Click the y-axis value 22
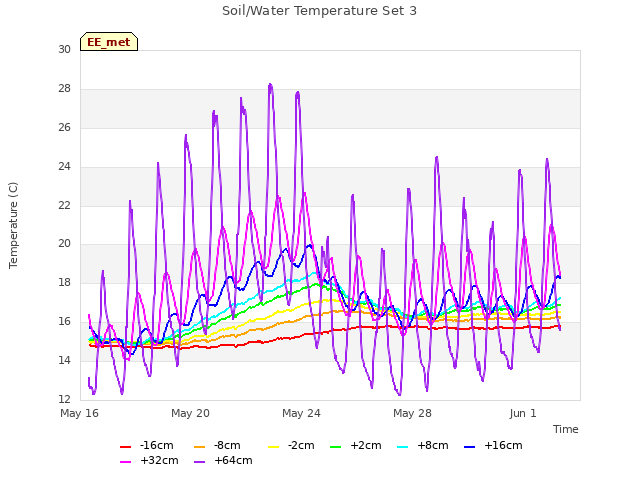This screenshot has height=480, width=640. click(x=64, y=205)
